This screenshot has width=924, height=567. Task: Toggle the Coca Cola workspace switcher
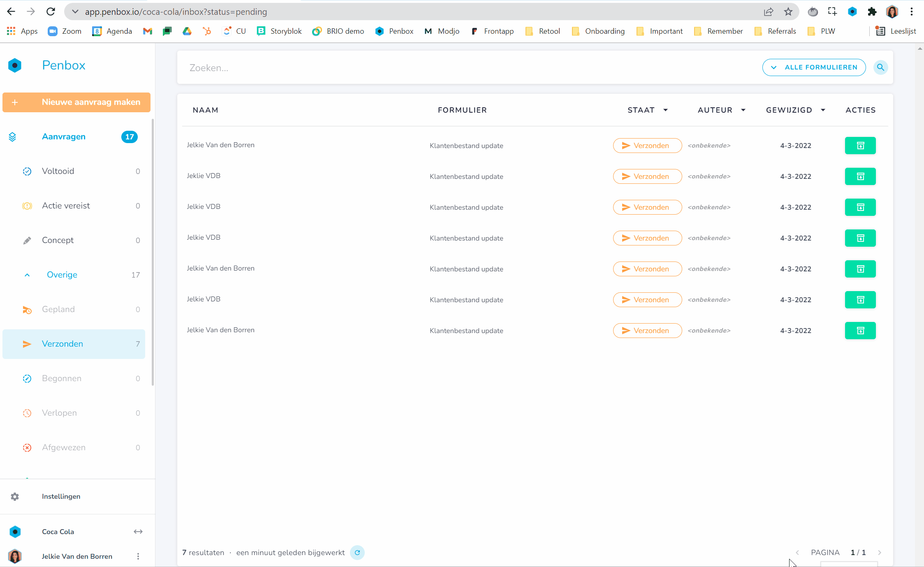[x=138, y=531]
